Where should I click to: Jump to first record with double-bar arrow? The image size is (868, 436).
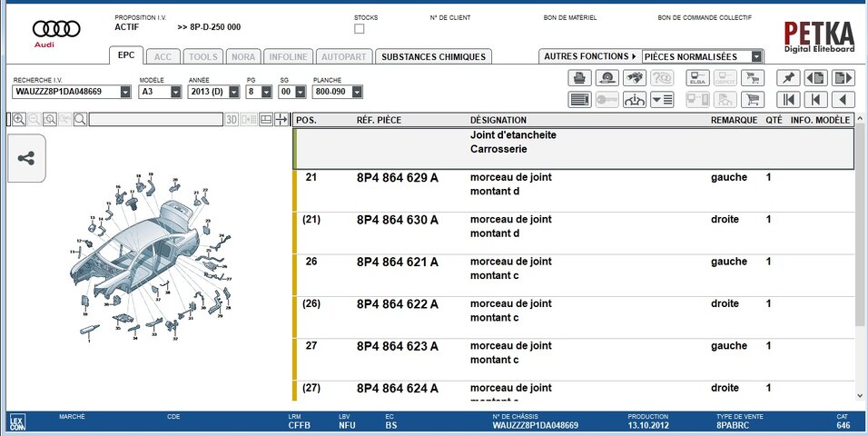click(x=788, y=100)
